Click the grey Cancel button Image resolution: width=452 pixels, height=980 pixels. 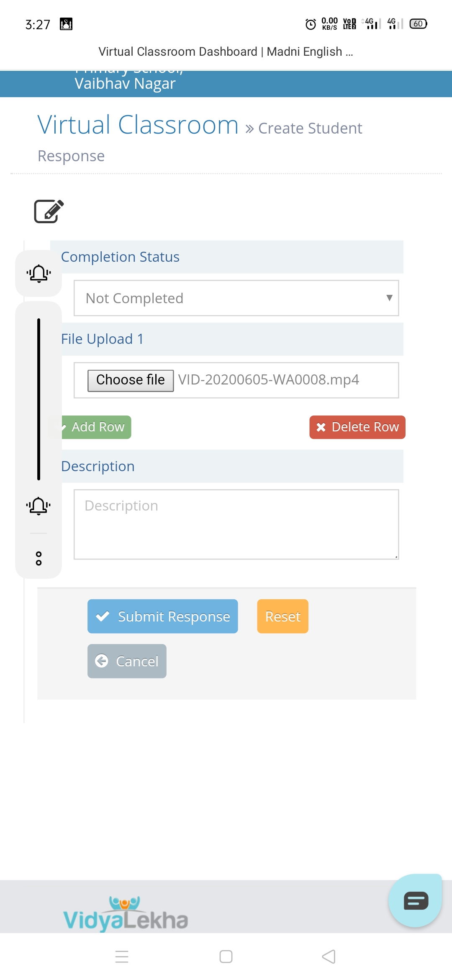127,661
